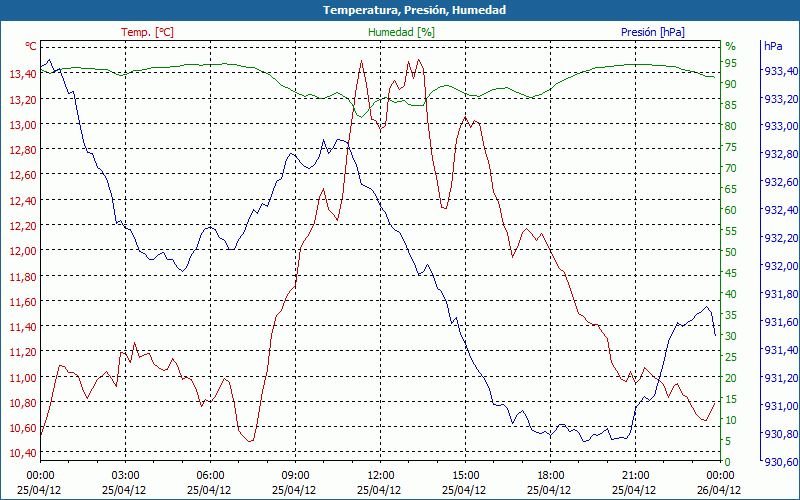The width and height of the screenshot is (800, 500).
Task: Click the '09:00' time axis label
Action: coord(295,475)
